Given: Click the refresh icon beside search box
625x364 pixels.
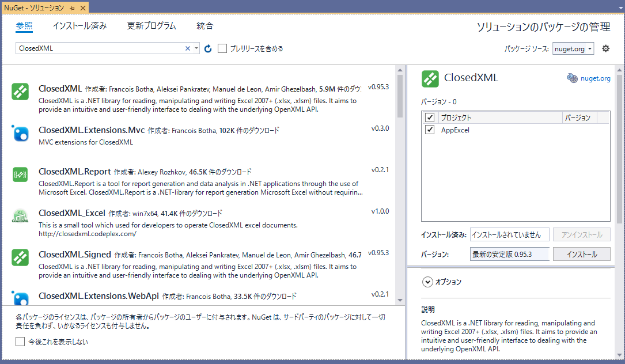Looking at the screenshot, I should coord(208,49).
